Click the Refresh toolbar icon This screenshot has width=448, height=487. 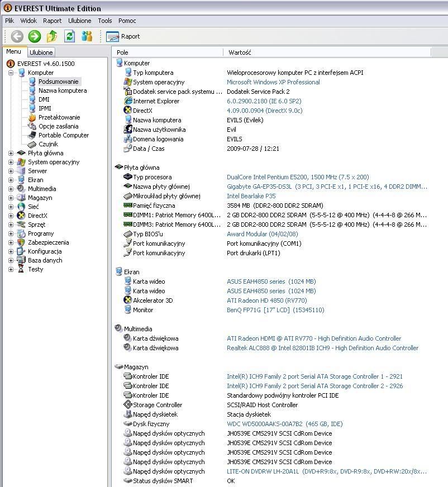69,36
